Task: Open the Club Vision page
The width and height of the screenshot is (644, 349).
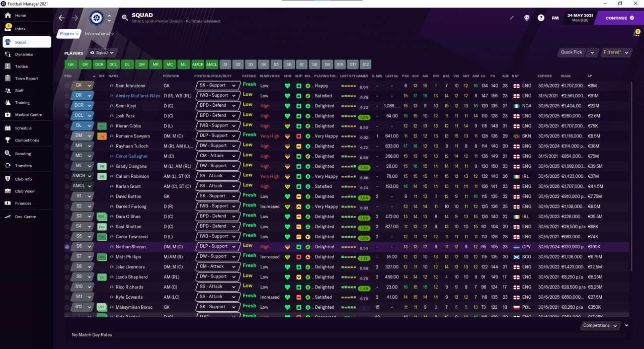Action: coord(26,191)
